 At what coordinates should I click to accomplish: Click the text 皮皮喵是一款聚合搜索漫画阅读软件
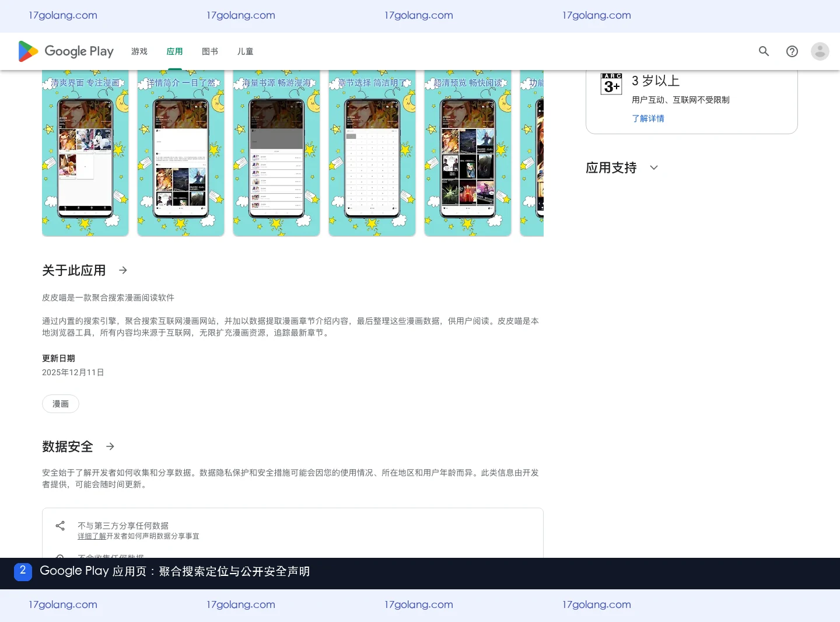click(x=108, y=298)
